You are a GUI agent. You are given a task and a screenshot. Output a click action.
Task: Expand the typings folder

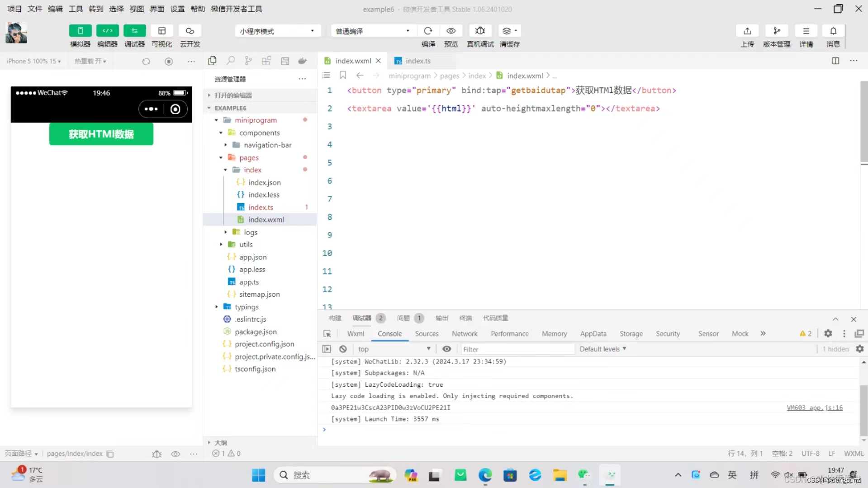(x=217, y=307)
